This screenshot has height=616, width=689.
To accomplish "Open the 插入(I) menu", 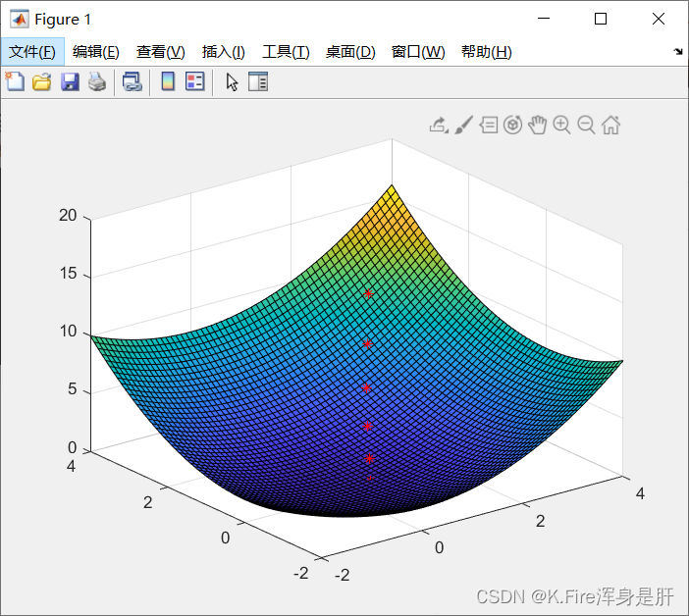I will [x=223, y=52].
